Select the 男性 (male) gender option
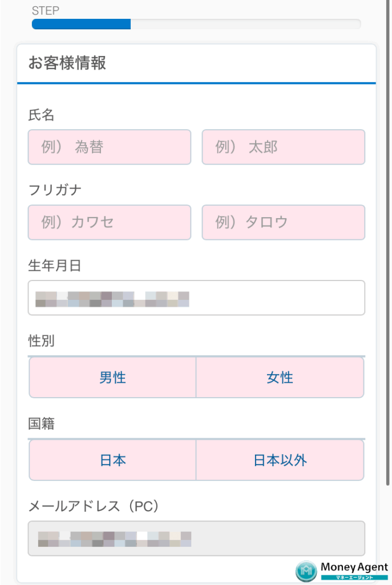This screenshot has height=585, width=392. tap(112, 377)
